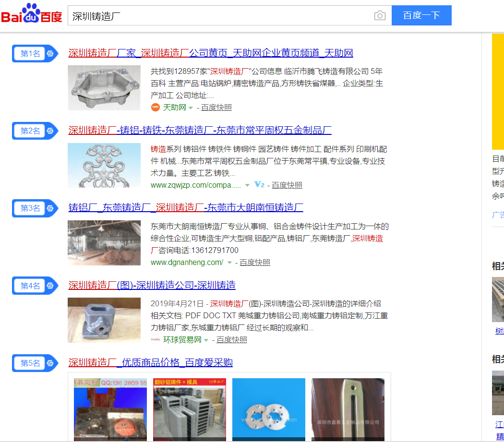Click date text 2019年4月21日

click(x=177, y=303)
